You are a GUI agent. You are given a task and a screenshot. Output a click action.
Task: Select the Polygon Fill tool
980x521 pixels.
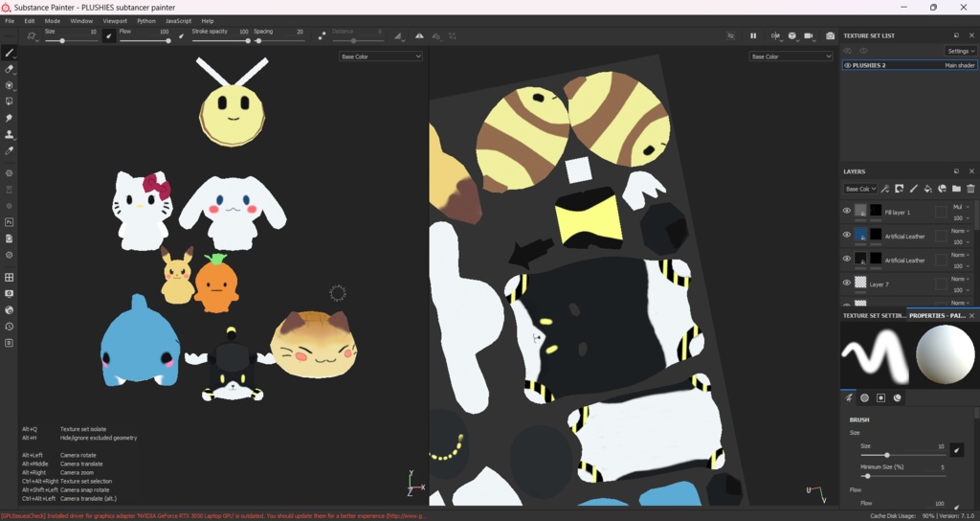tap(10, 102)
